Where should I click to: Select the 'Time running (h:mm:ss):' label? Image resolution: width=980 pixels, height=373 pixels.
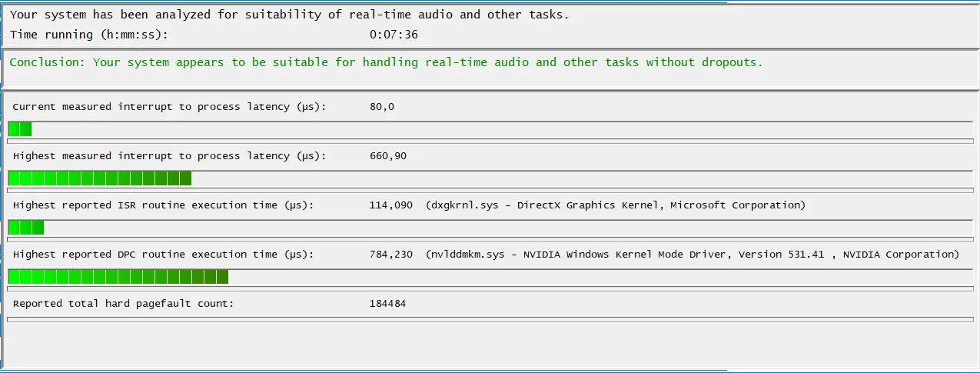pos(88,35)
